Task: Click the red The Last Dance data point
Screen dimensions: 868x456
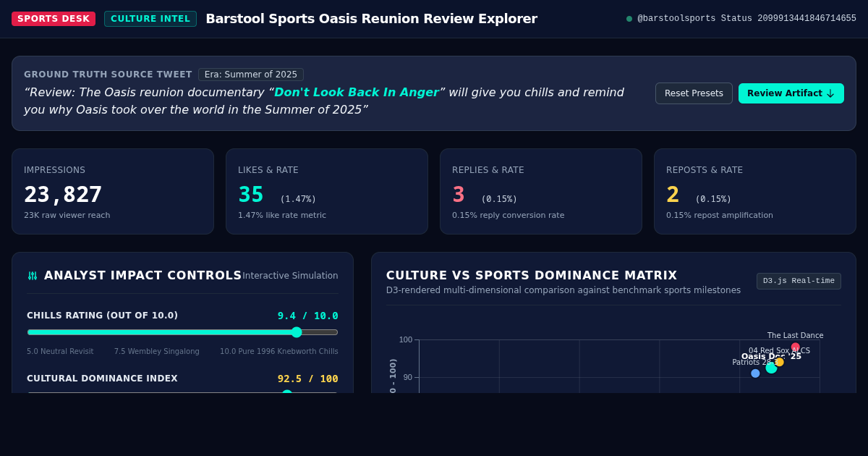Action: 796,347
